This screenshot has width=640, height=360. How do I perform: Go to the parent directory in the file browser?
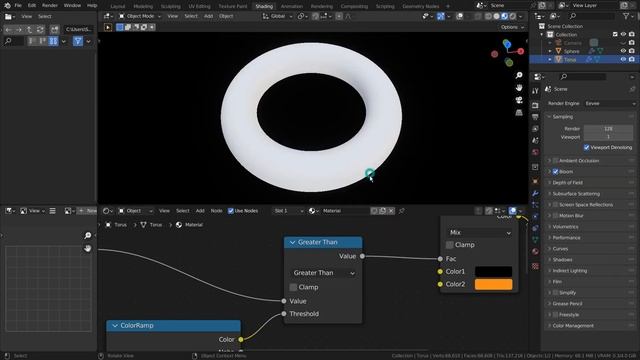(x=29, y=29)
